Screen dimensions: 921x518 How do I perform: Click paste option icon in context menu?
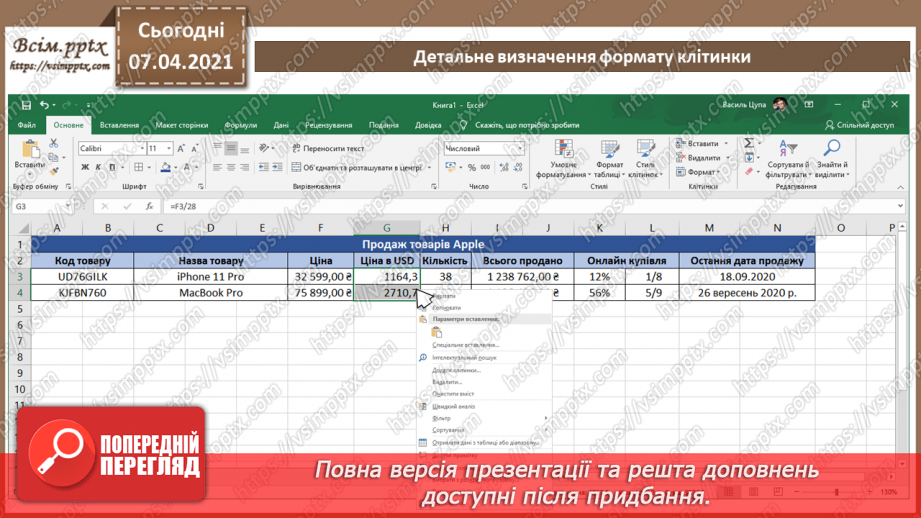click(x=436, y=332)
